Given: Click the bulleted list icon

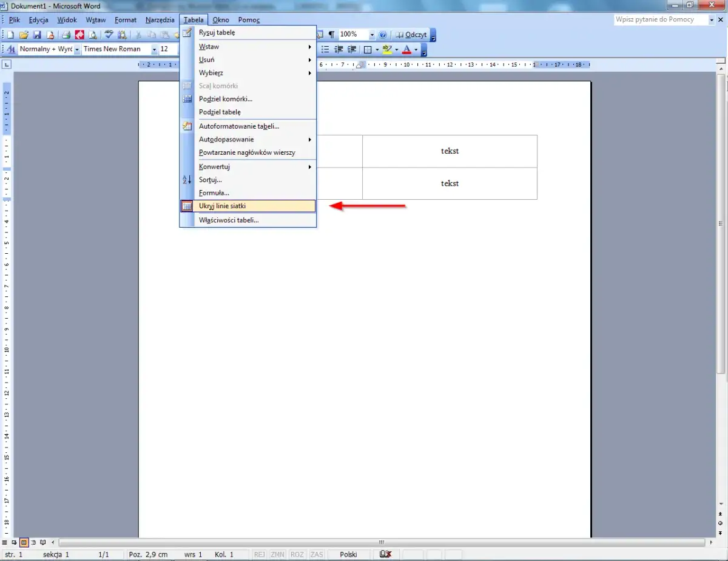Looking at the screenshot, I should pyautogui.click(x=325, y=49).
